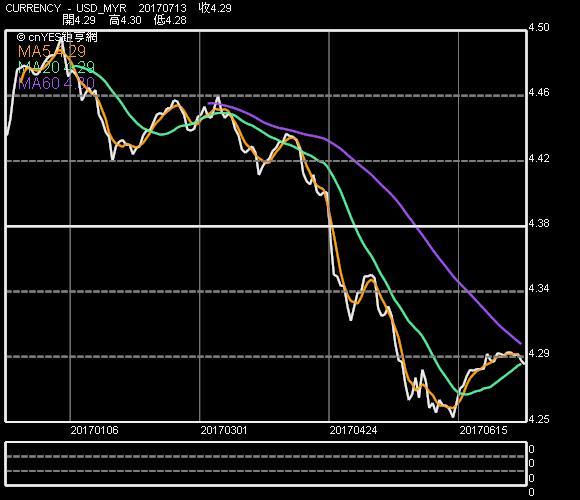Viewport: 580px width, 500px height.
Task: Click the CURRENCY - USD_MYR chart title
Action: pos(65,8)
